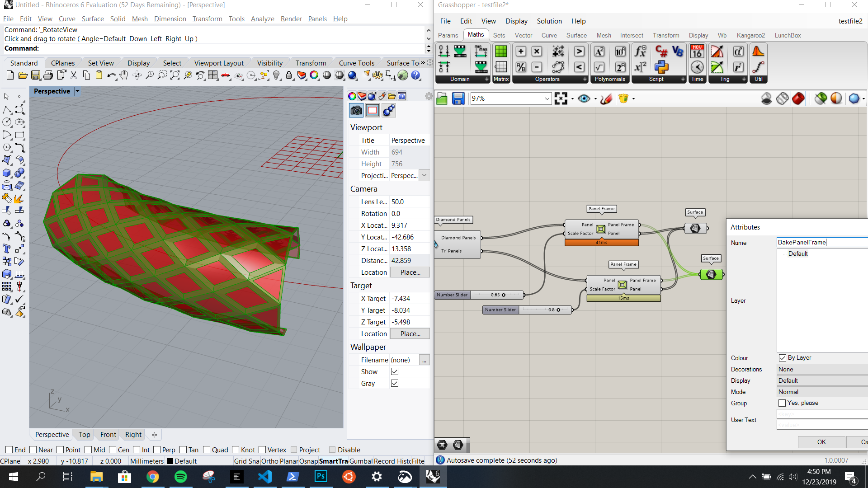868x488 pixels.
Task: Click the black Default layer swatch
Action: click(170, 461)
